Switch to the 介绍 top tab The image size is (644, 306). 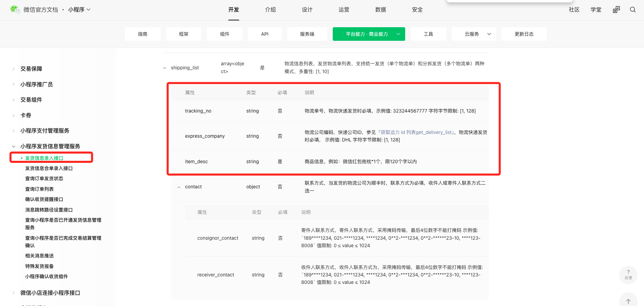(270, 10)
